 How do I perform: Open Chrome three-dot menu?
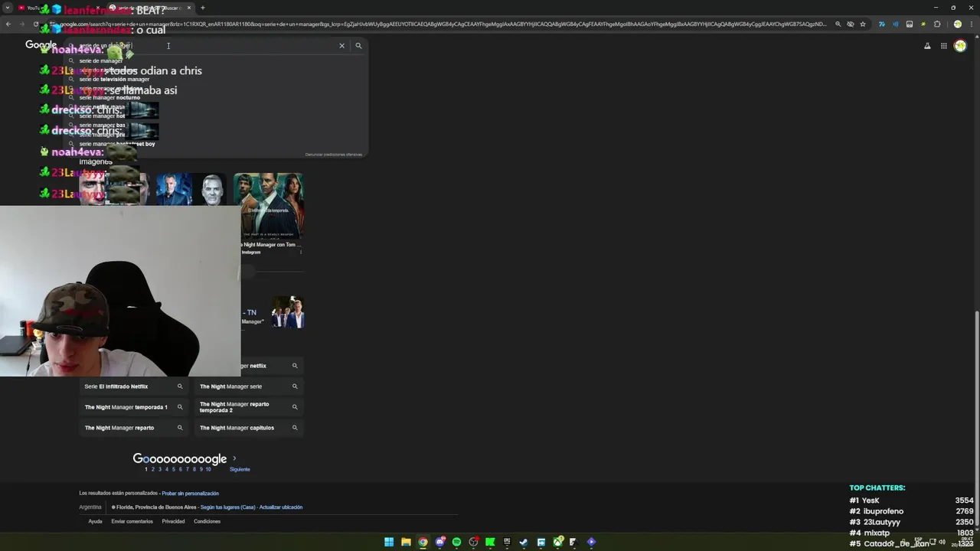tap(971, 24)
